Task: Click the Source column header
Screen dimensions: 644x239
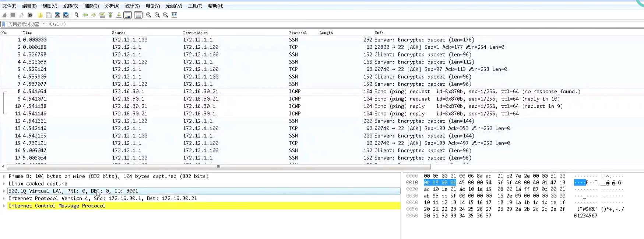Action: [x=119, y=33]
